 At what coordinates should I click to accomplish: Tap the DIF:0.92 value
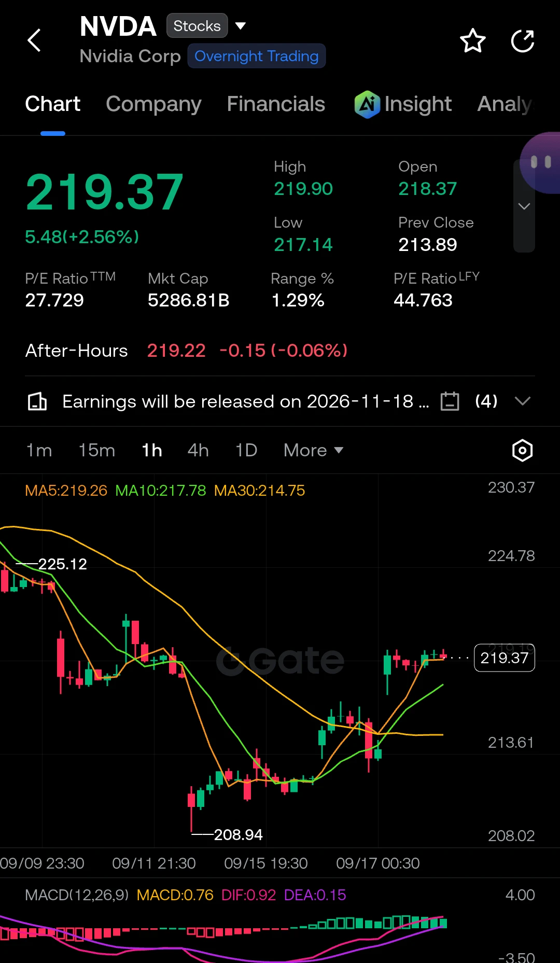(248, 895)
